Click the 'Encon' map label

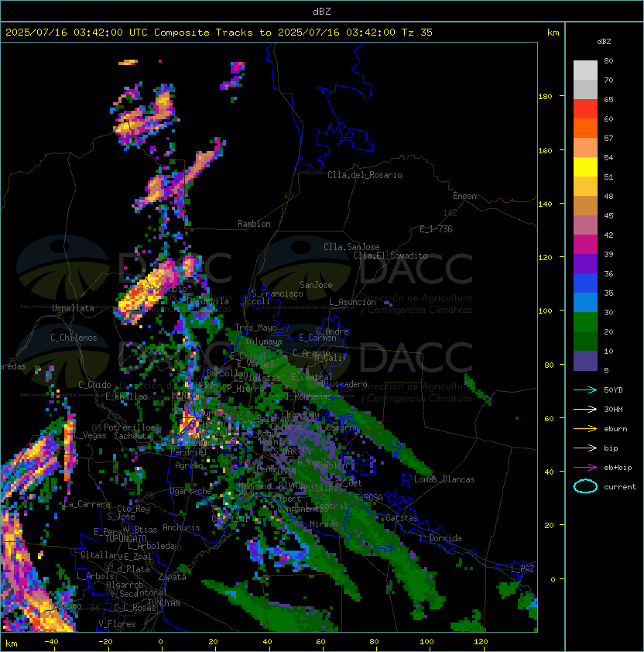coord(464,196)
